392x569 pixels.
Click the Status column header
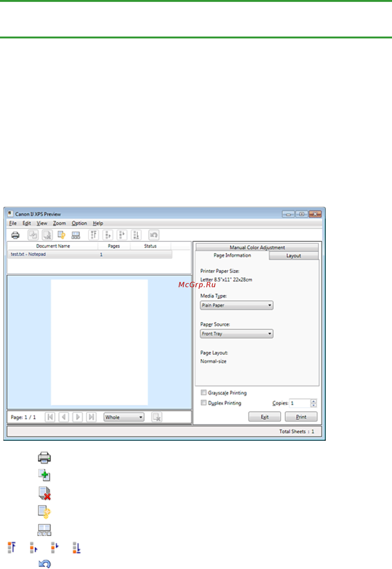coord(150,246)
